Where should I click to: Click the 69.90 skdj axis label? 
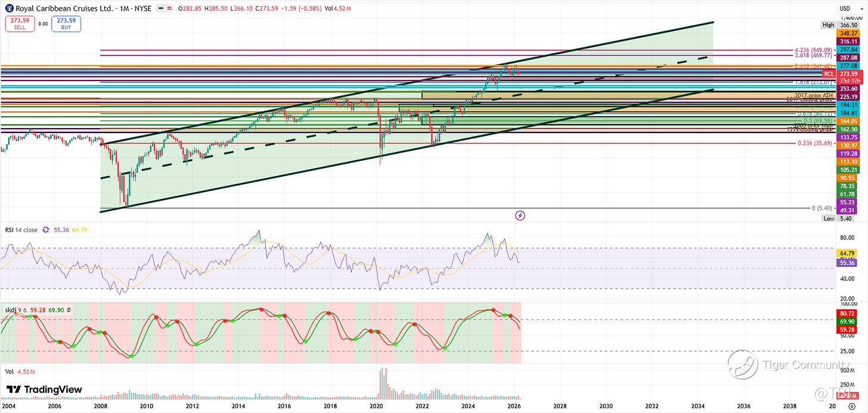tap(848, 321)
